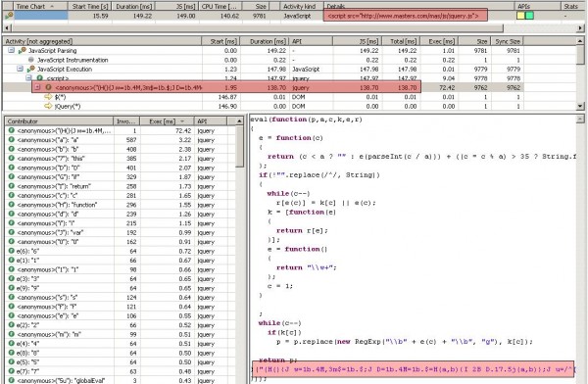The width and height of the screenshot is (588, 384).
Task: Click the JavaScript Parsing tree node icon
Action: pyautogui.click(x=23, y=50)
